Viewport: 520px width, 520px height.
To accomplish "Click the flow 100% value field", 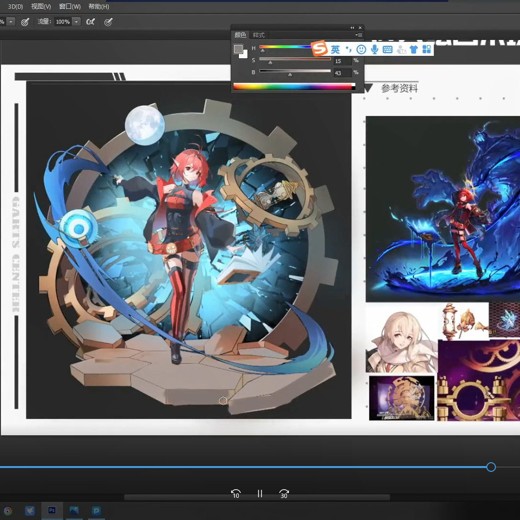I will click(63, 22).
